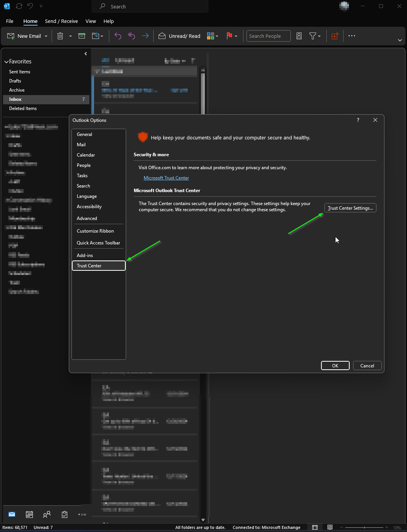407x532 pixels.
Task: Select Accessibility in Outlook Options
Action: coord(89,207)
